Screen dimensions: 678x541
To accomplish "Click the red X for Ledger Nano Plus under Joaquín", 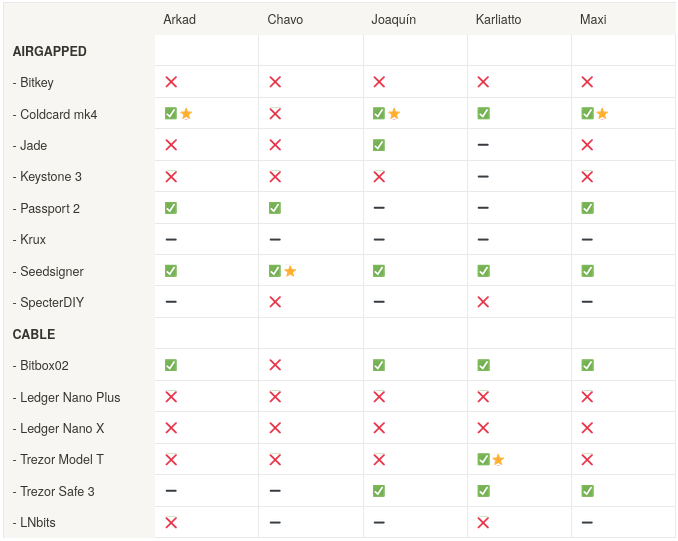I will click(x=379, y=397).
